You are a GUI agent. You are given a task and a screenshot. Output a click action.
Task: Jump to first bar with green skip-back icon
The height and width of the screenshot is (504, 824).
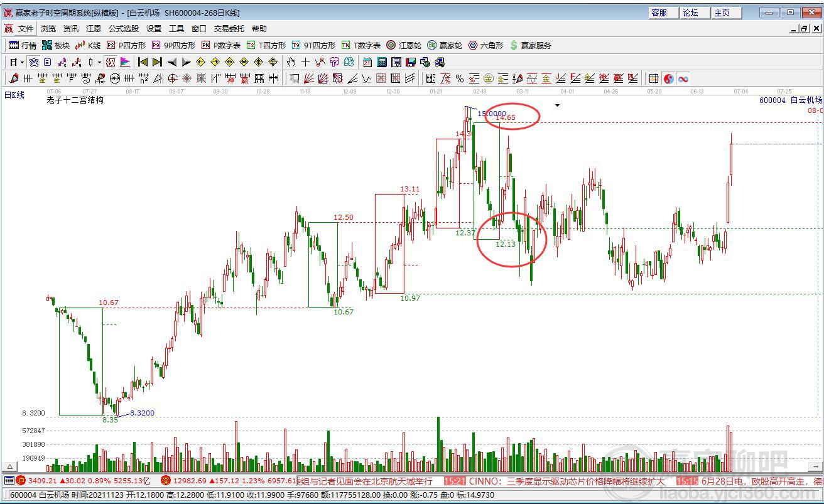tap(143, 62)
